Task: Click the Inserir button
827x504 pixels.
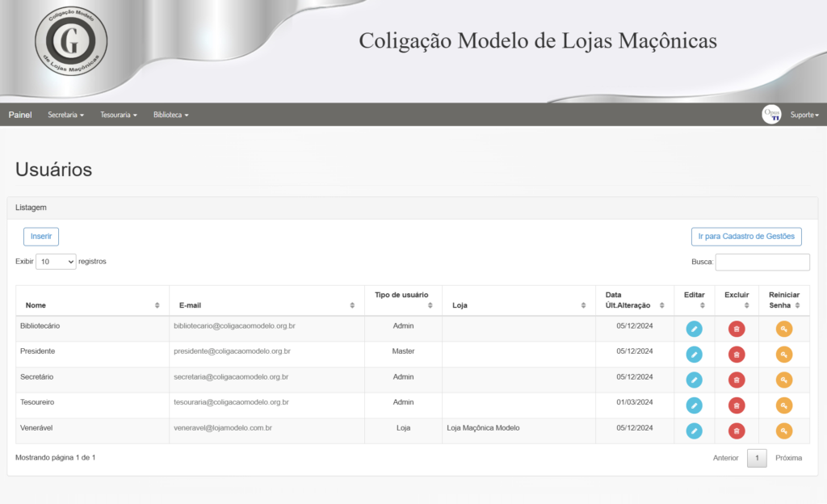Action: [x=41, y=237]
